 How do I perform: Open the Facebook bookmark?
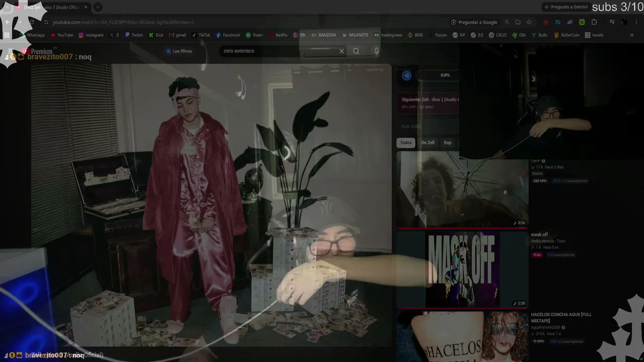tap(228, 35)
